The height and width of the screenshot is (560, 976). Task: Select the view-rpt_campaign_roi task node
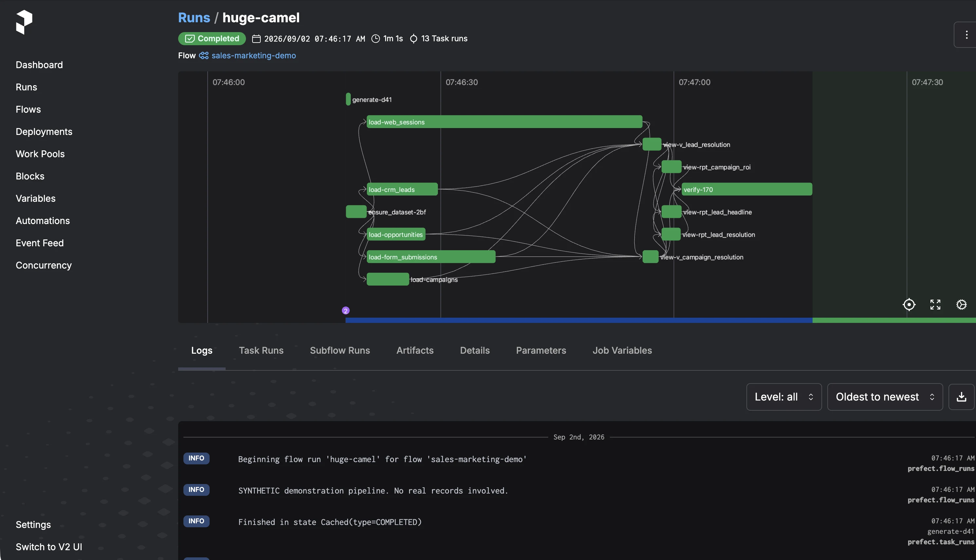[x=671, y=167]
